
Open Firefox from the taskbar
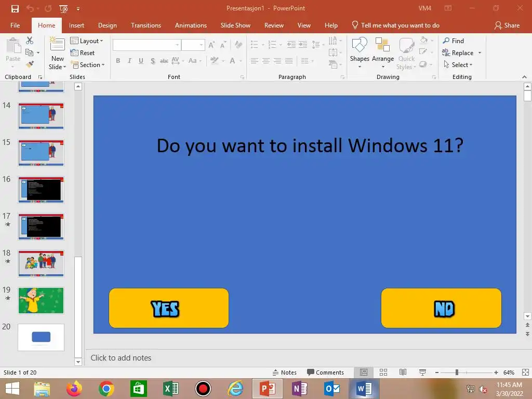coord(74,389)
